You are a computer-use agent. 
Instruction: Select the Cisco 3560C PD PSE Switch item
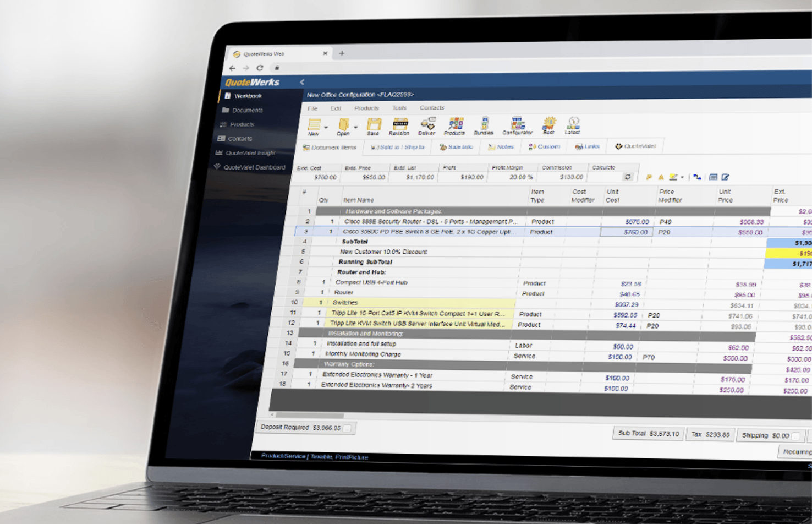click(x=429, y=232)
